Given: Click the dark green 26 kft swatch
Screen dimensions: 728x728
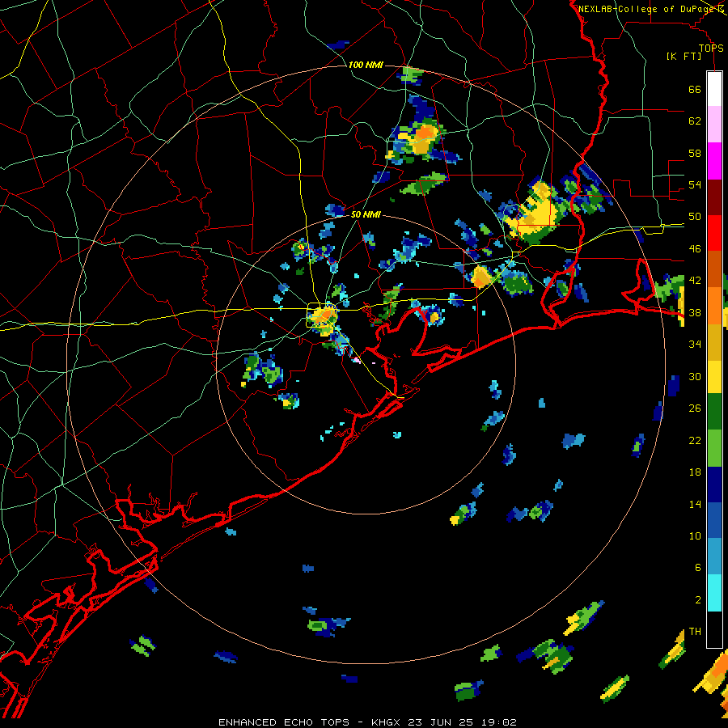Looking at the screenshot, I should point(714,412).
